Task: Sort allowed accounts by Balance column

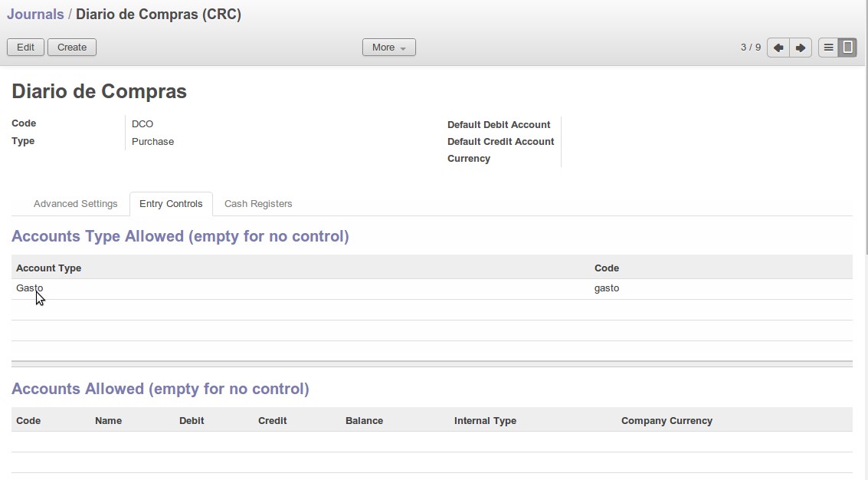Action: point(364,420)
